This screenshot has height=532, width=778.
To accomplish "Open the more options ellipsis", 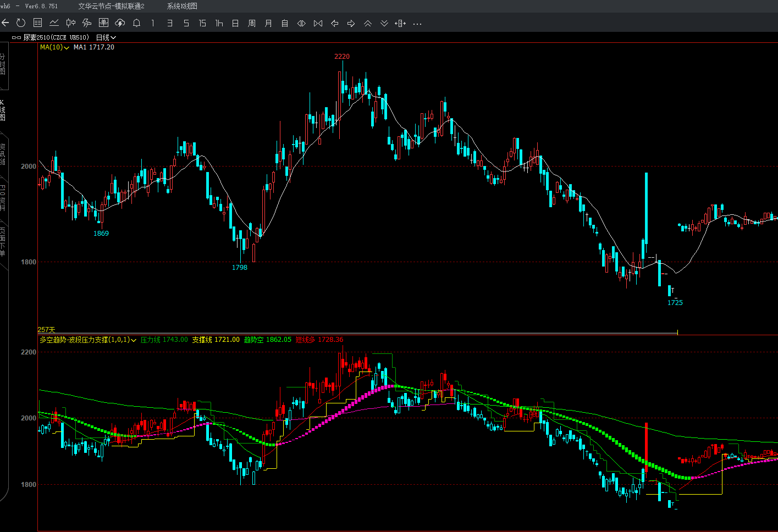I will (417, 24).
